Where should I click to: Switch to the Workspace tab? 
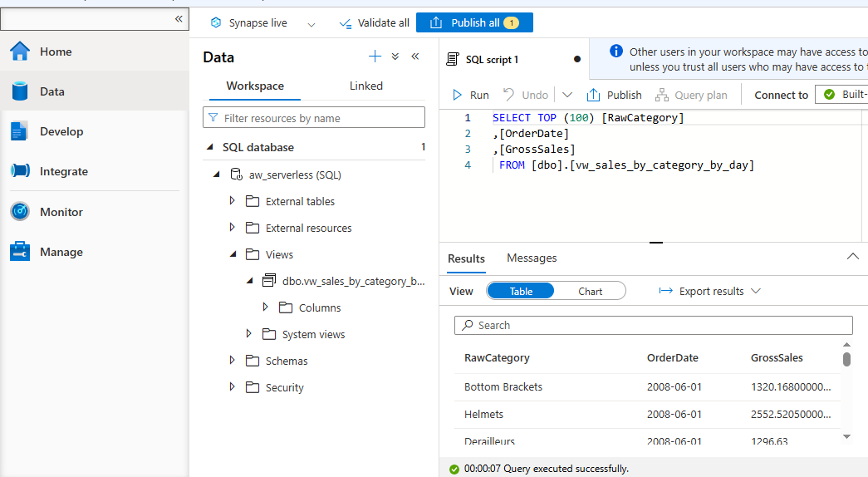pyautogui.click(x=255, y=86)
